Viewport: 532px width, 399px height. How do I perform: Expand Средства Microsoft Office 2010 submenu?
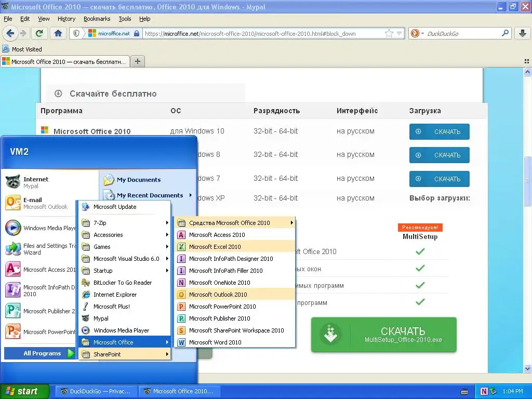(x=234, y=223)
